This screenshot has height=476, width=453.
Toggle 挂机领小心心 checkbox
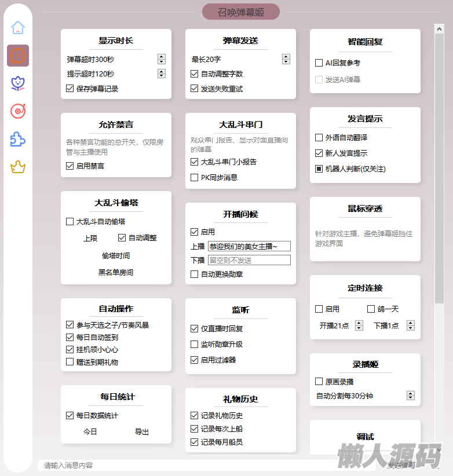[70, 349]
